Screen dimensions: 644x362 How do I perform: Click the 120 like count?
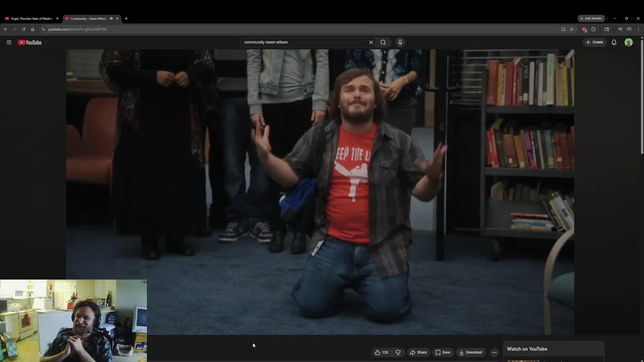385,352
